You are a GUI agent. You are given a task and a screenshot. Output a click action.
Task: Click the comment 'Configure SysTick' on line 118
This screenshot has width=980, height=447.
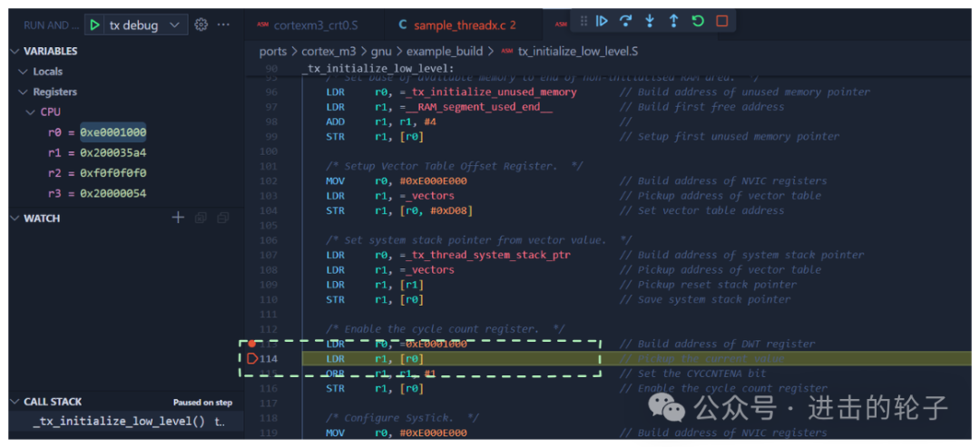[x=402, y=418]
